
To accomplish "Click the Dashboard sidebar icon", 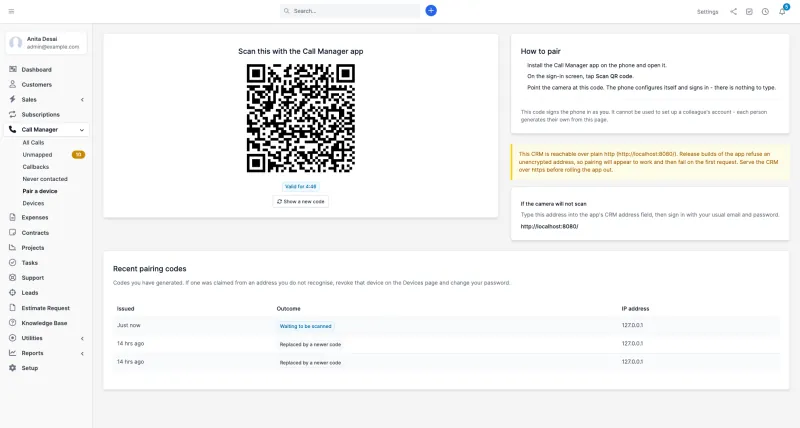I will (x=13, y=69).
